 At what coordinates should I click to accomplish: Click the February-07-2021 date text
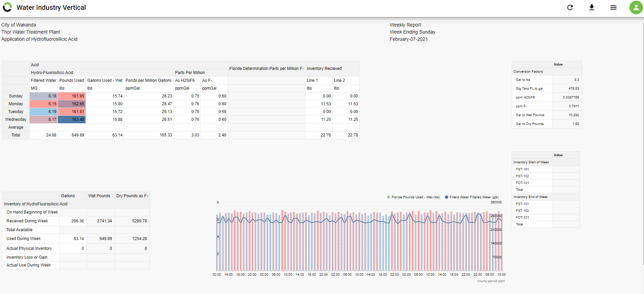coord(409,39)
